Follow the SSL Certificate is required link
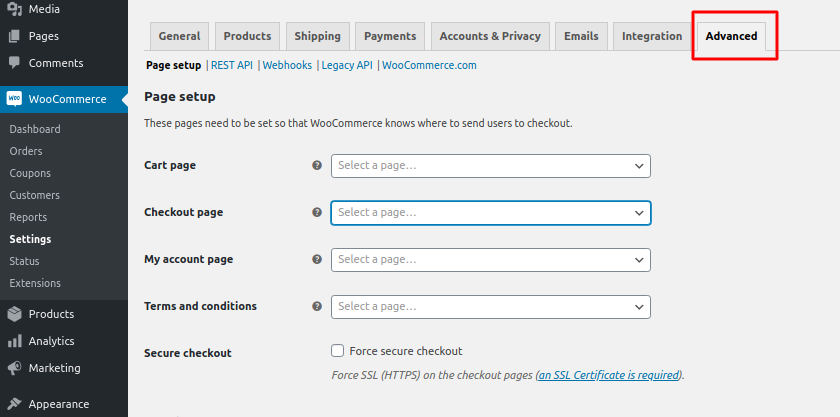The height and width of the screenshot is (417, 840). 608,376
